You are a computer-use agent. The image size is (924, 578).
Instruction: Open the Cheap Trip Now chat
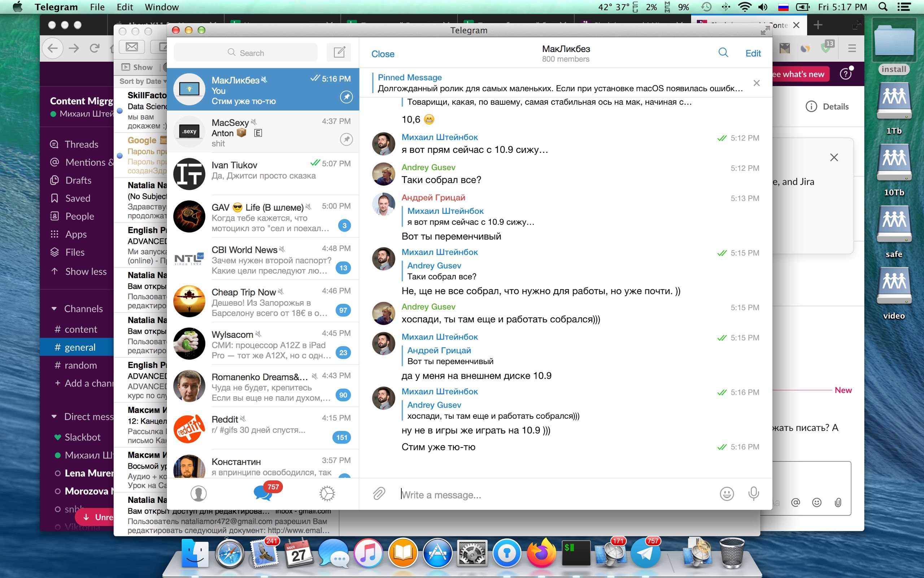[263, 301]
